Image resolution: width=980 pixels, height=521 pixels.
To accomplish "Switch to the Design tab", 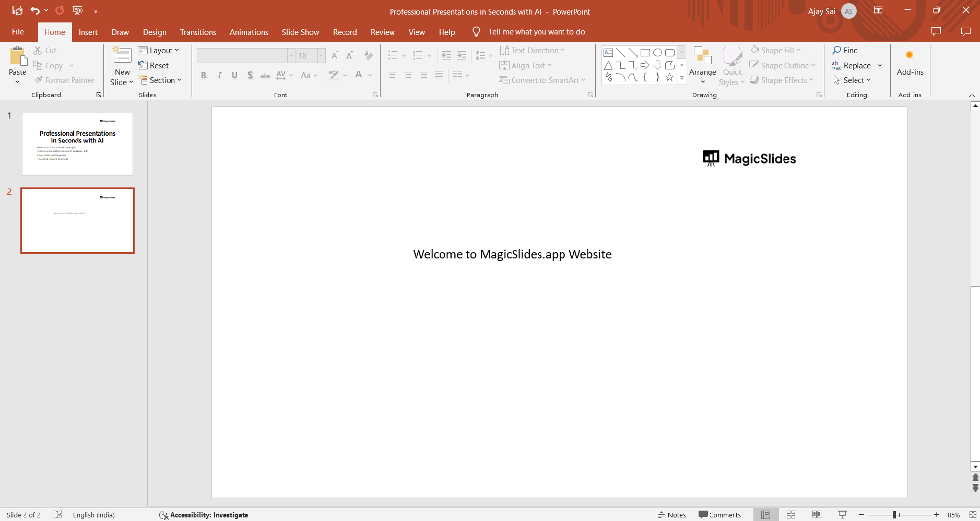I will click(x=154, y=32).
